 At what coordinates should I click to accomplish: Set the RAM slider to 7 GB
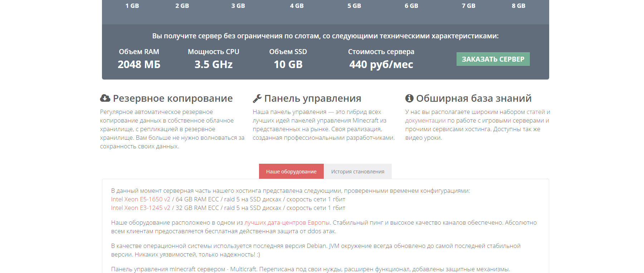(x=468, y=6)
